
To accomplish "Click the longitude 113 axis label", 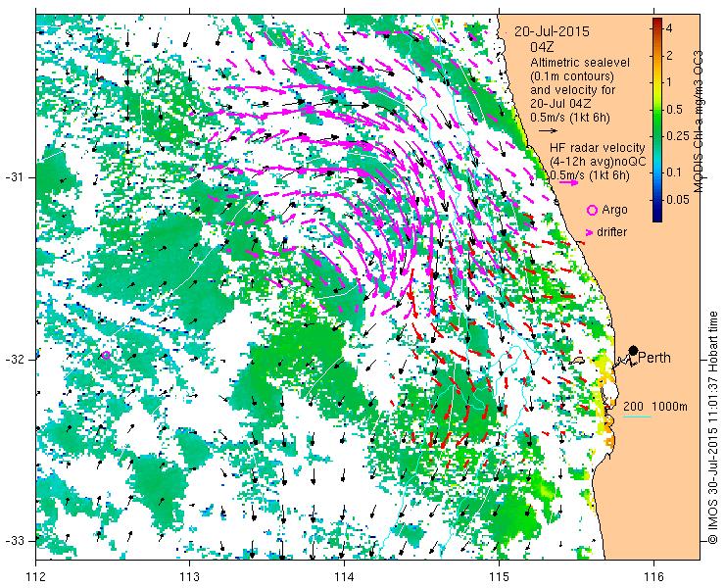I will pos(189,577).
